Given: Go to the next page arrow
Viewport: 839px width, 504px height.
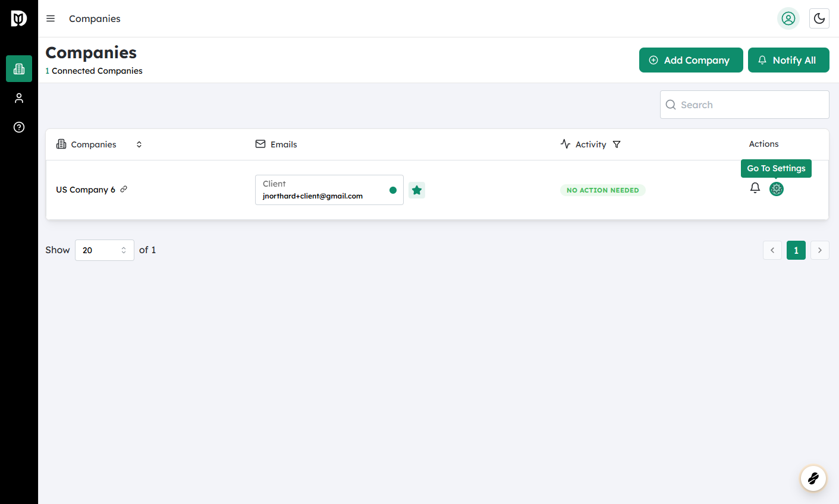Looking at the screenshot, I should click(x=819, y=250).
